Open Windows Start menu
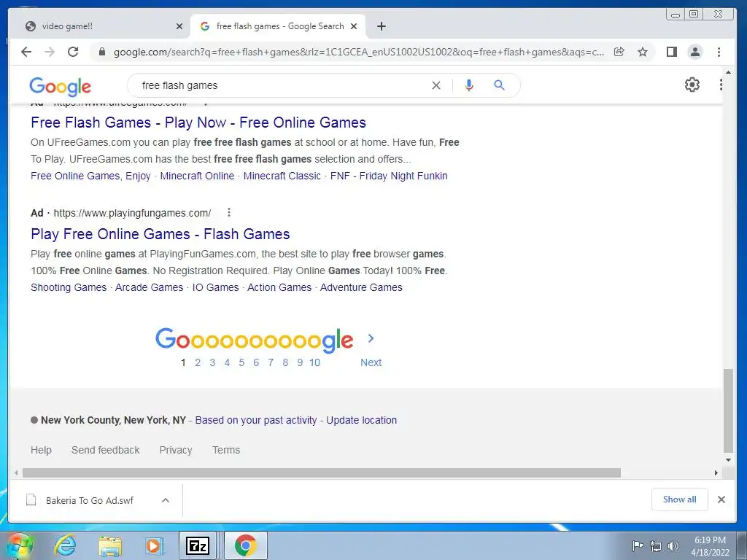 click(x=18, y=545)
